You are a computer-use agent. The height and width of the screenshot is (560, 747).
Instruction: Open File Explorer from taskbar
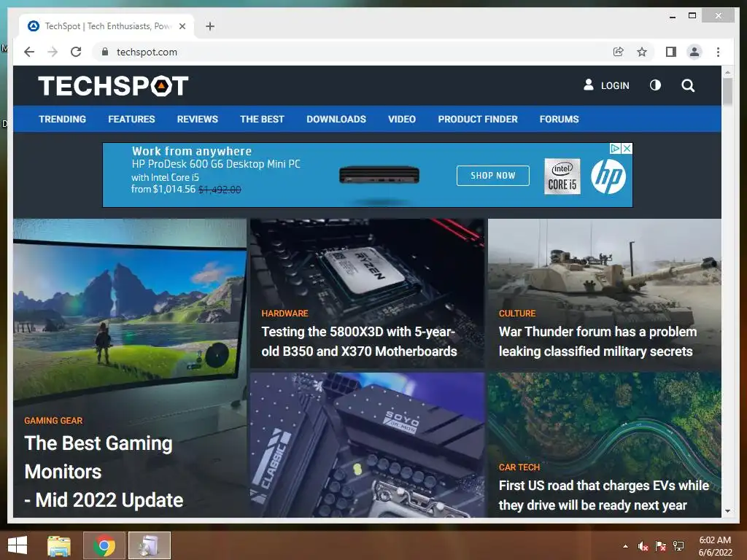(59, 545)
